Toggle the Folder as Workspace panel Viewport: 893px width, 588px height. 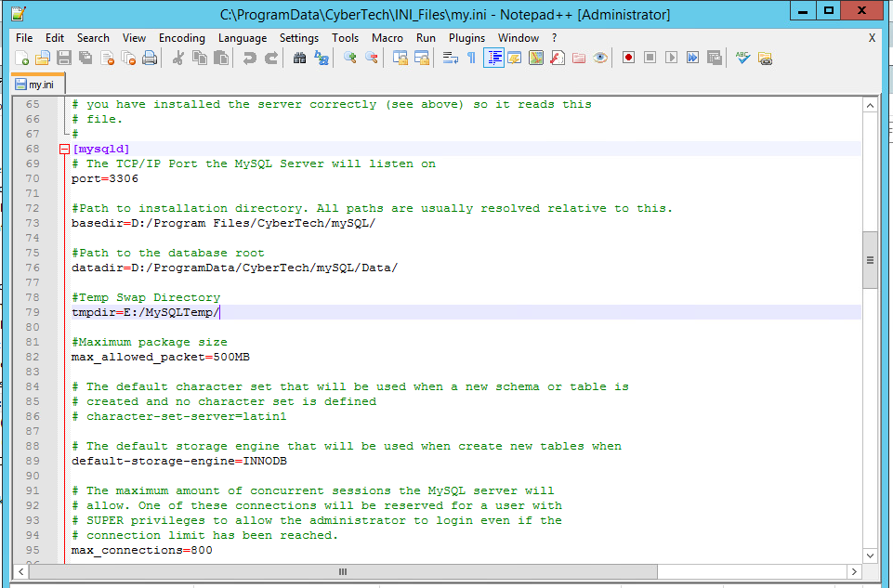click(x=579, y=58)
